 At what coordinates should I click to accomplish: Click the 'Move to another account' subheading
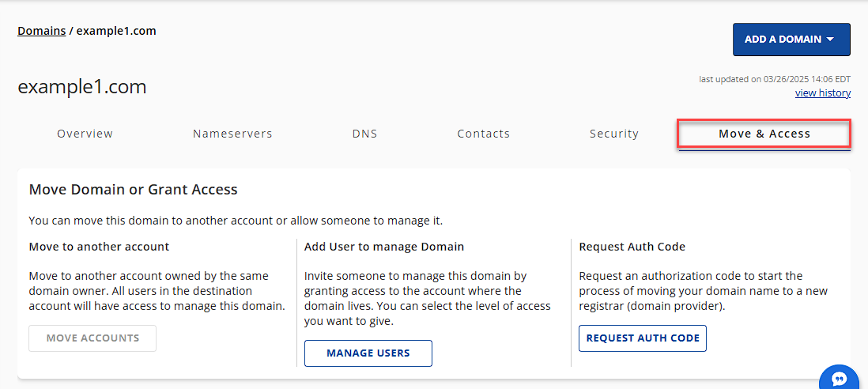pyautogui.click(x=99, y=247)
